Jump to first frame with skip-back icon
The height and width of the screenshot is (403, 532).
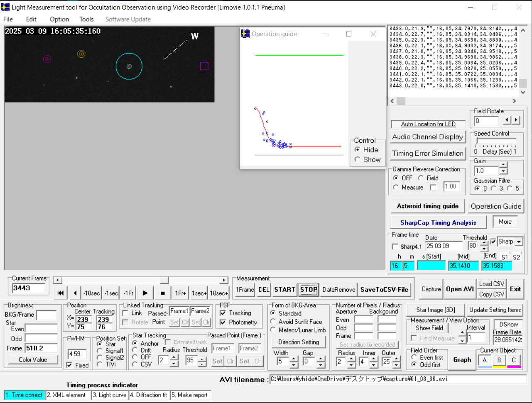point(61,293)
